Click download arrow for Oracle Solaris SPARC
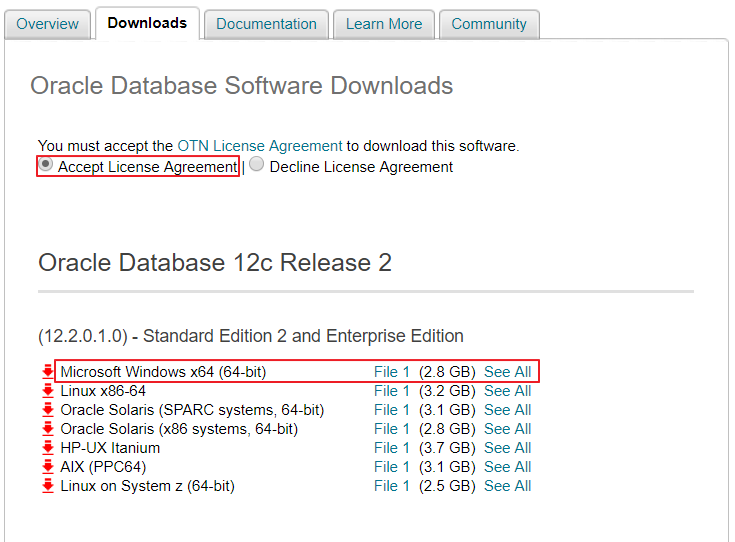Viewport: 735px width, 542px height. coord(48,410)
